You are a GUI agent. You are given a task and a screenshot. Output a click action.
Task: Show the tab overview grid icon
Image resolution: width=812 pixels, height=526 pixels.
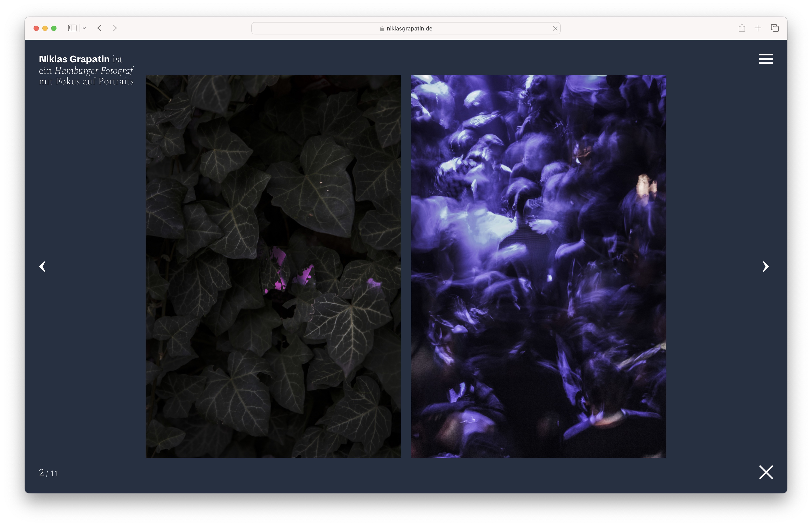pyautogui.click(x=774, y=28)
